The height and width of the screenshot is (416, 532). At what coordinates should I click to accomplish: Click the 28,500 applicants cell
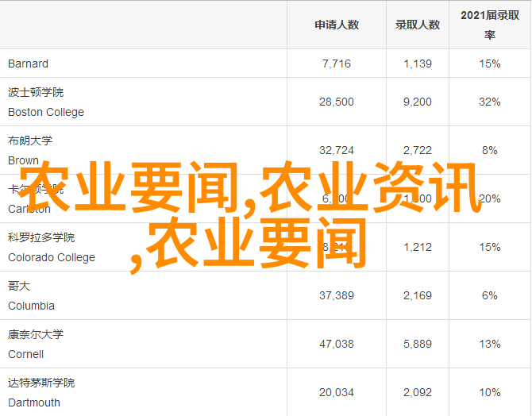(337, 102)
